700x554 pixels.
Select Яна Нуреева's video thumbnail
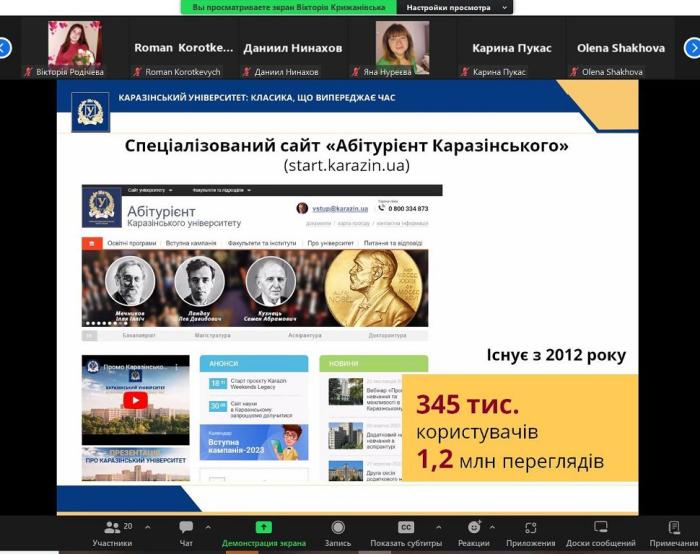[402, 44]
